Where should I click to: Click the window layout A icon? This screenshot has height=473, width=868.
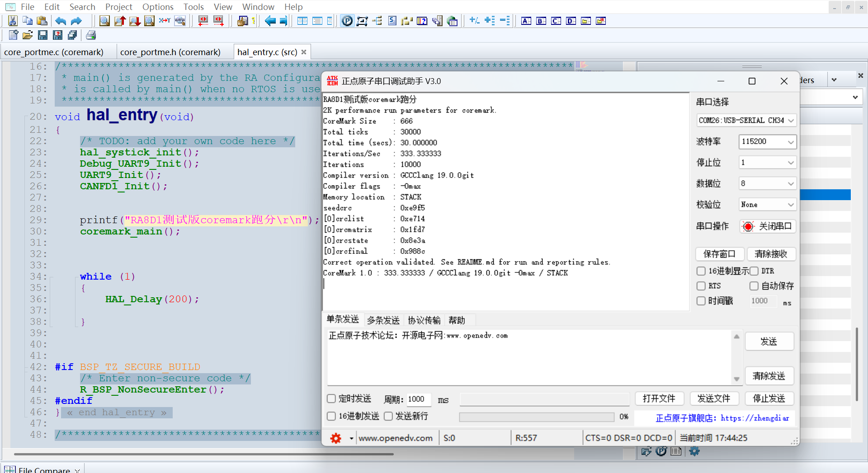[x=526, y=21]
